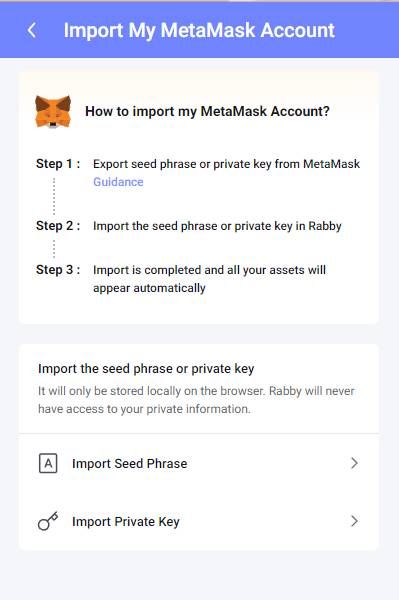Click the dotted connector between Step 1 and Step 2
The height and width of the screenshot is (600, 399).
[54, 196]
